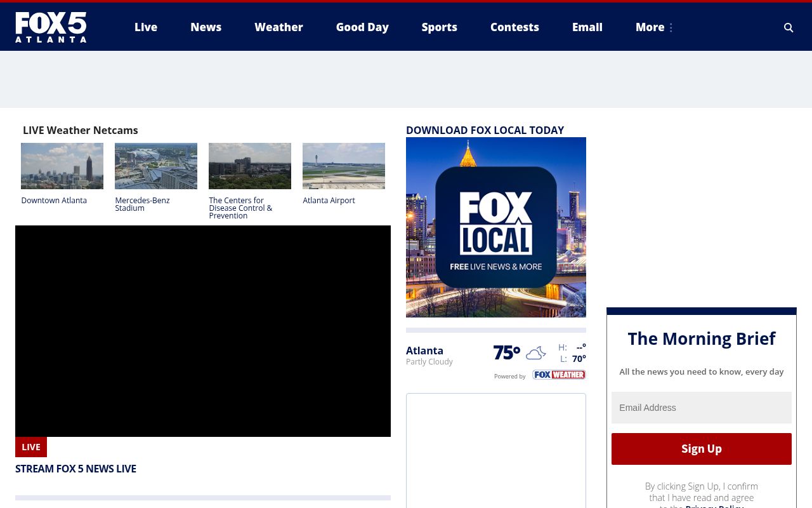812x508 pixels.
Task: Open the Contests menu item
Action: (514, 27)
